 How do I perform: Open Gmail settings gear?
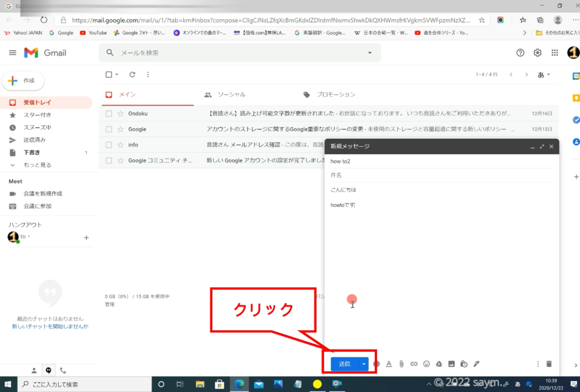coord(538,53)
